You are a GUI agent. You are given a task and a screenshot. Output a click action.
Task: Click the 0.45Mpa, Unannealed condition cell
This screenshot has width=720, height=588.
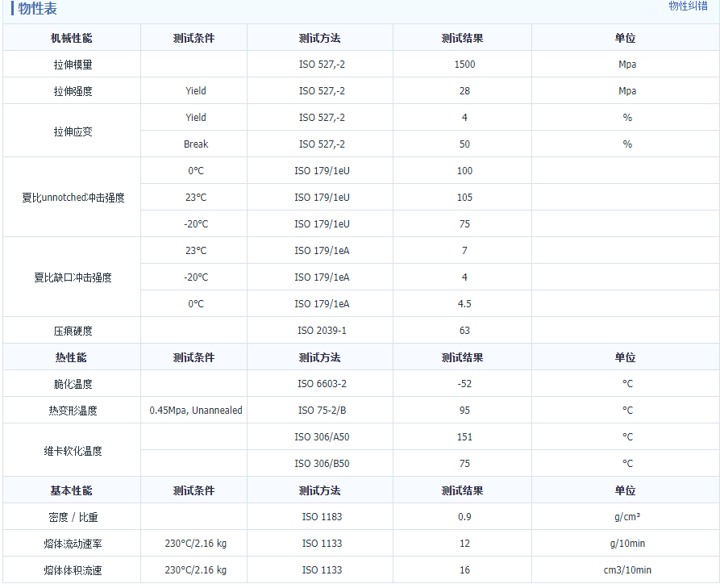point(195,411)
